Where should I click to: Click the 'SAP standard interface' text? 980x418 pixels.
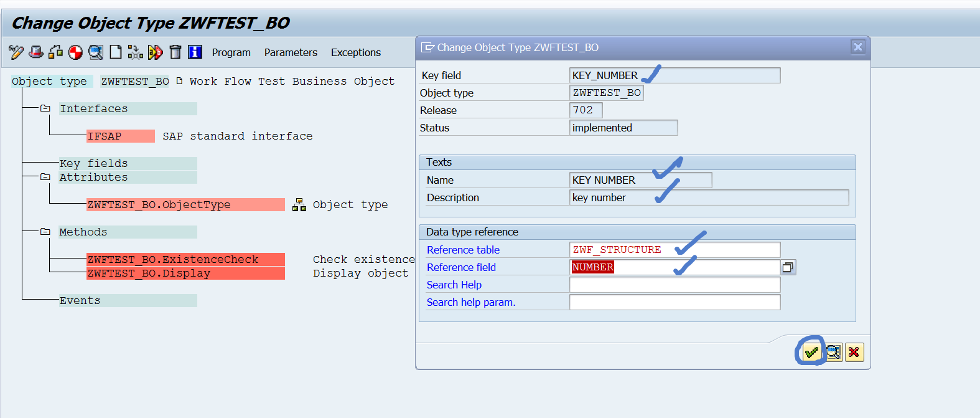(238, 136)
